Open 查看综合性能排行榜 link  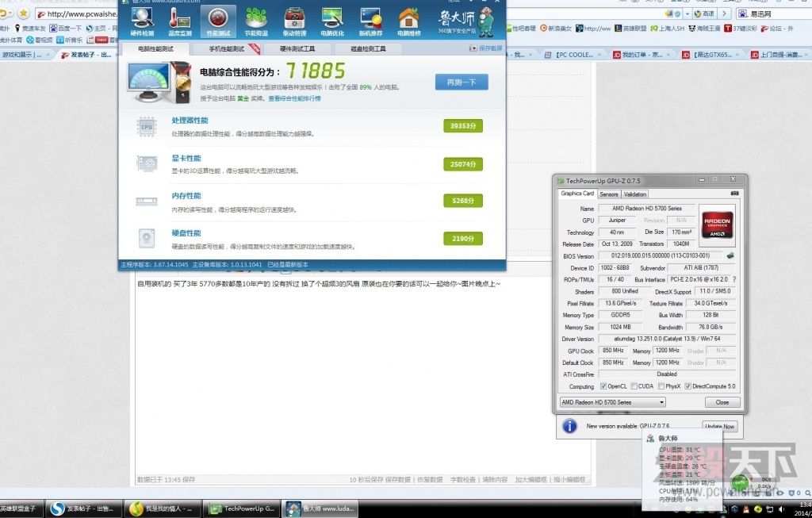pyautogui.click(x=294, y=98)
